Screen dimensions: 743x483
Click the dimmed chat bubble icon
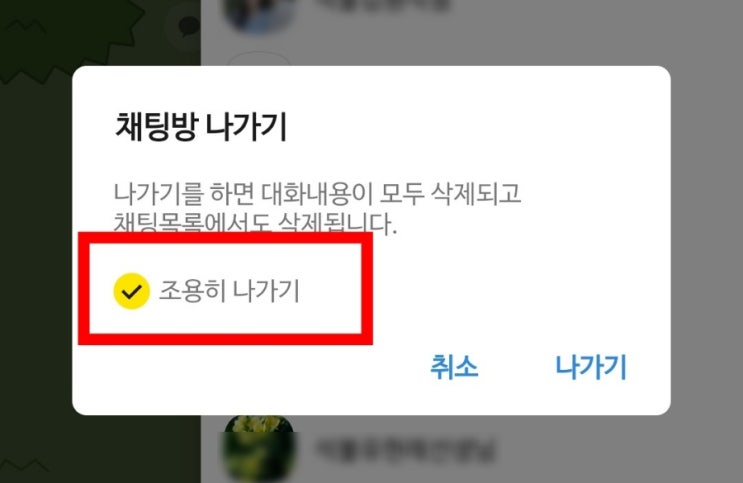(x=188, y=26)
